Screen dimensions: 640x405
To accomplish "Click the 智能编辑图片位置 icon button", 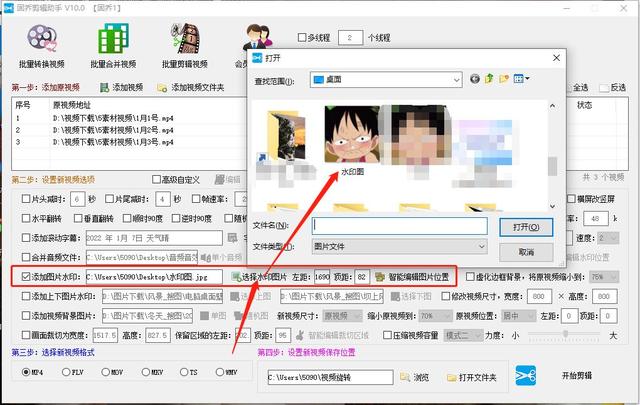I will pyautogui.click(x=412, y=277).
